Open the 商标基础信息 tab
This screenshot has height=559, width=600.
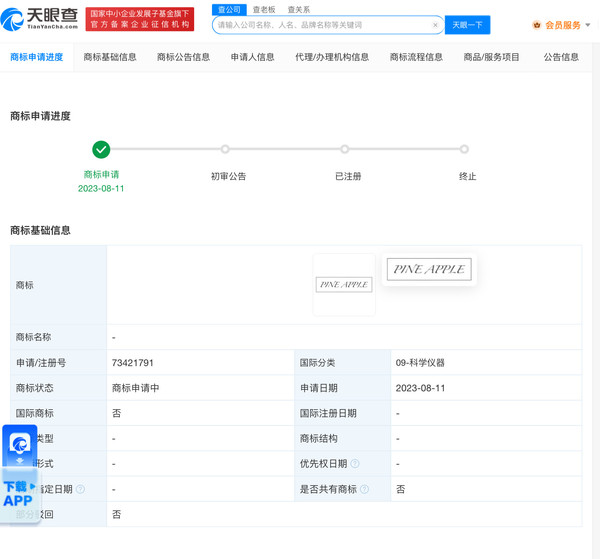coord(110,57)
